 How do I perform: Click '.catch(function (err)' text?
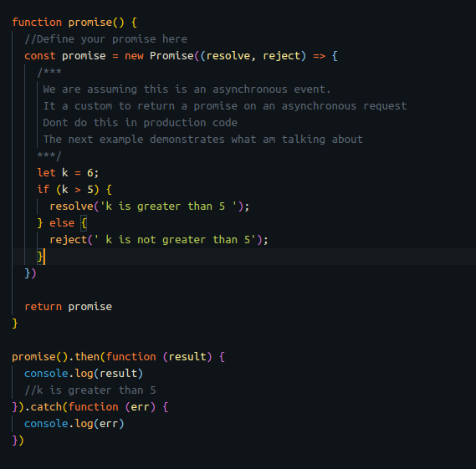[90, 407]
